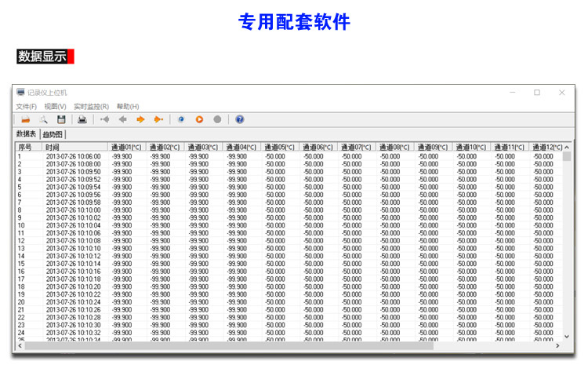
Task: Click the vertical scrollbar down arrow
Action: coord(567,336)
